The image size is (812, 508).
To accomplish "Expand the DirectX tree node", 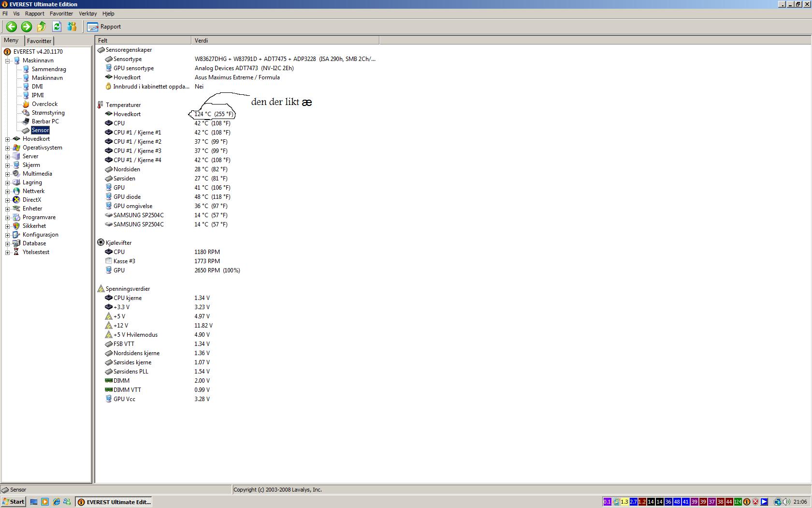I will point(8,200).
